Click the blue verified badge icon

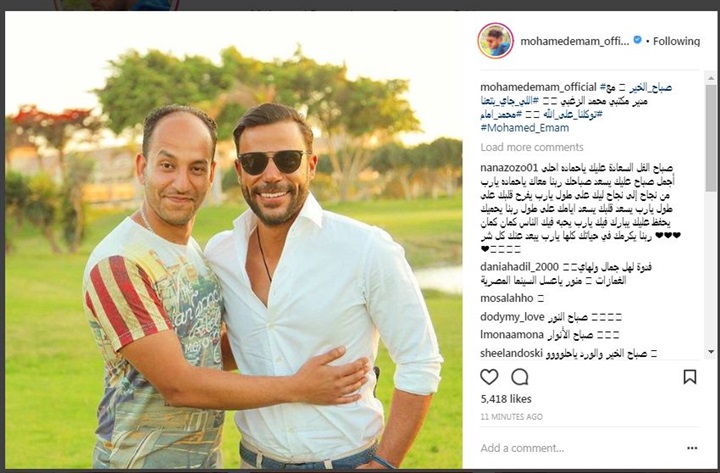pyautogui.click(x=637, y=40)
